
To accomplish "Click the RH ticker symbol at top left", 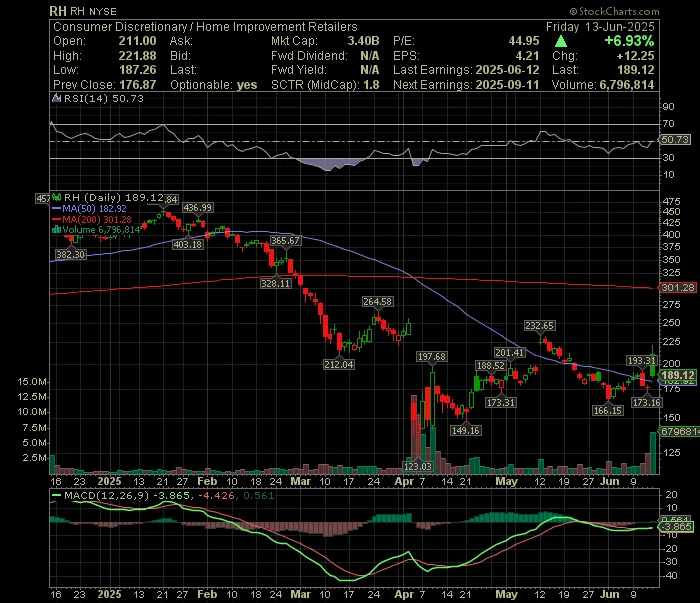I will (58, 11).
